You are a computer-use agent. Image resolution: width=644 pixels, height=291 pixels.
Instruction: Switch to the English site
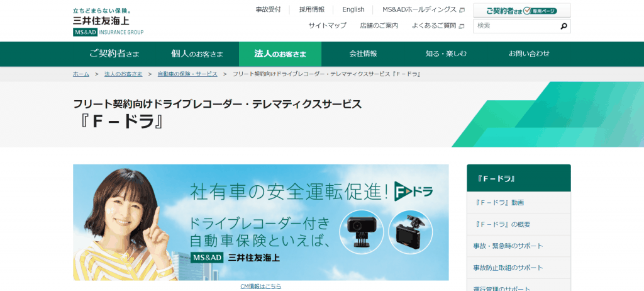[353, 9]
